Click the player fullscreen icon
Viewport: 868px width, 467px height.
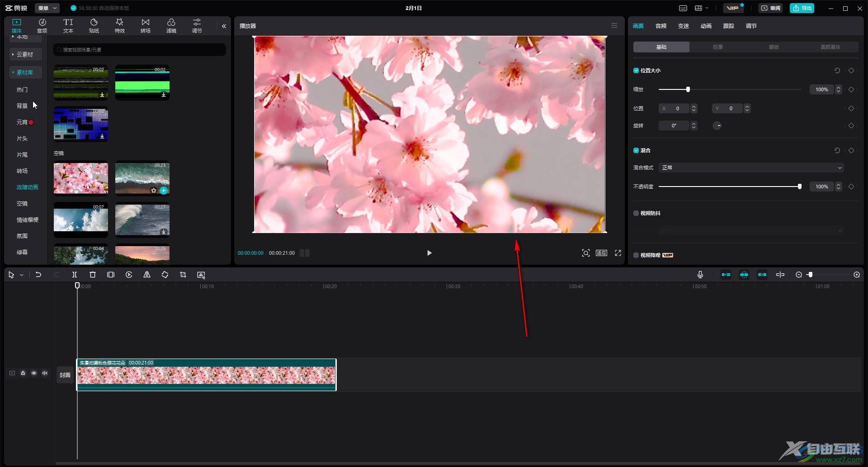click(618, 253)
